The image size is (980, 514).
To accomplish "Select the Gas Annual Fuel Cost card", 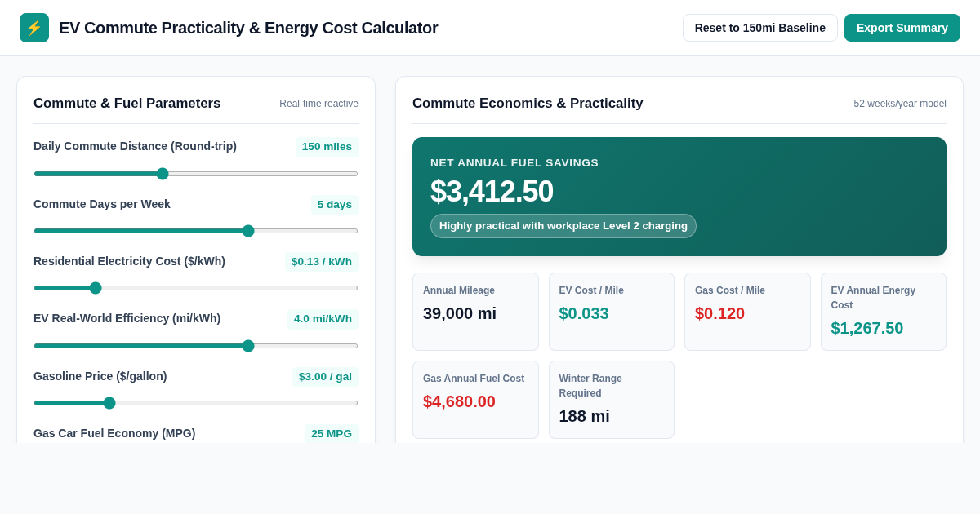I will point(475,400).
